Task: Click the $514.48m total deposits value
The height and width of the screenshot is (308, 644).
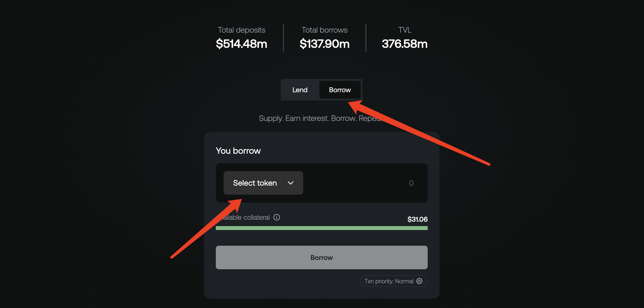Action: click(242, 44)
